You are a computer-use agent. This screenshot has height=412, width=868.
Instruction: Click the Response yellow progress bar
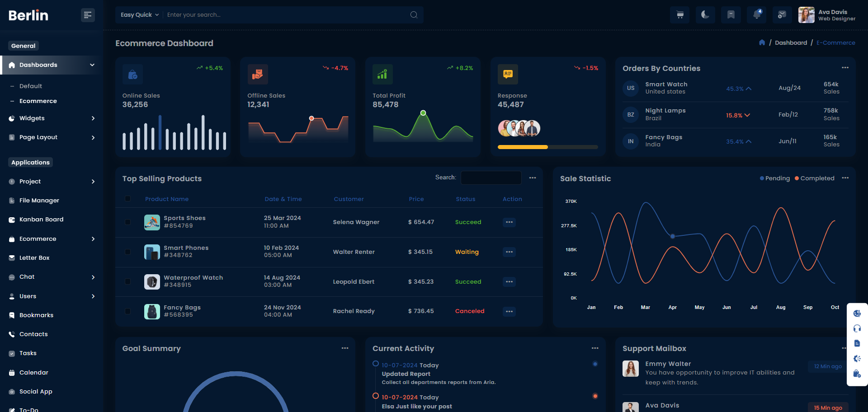pyautogui.click(x=523, y=147)
